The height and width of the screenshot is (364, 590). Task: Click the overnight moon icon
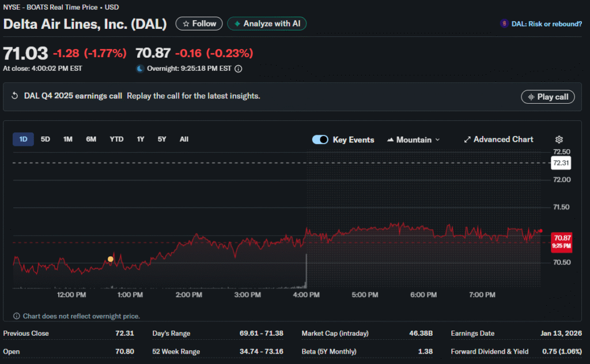139,69
